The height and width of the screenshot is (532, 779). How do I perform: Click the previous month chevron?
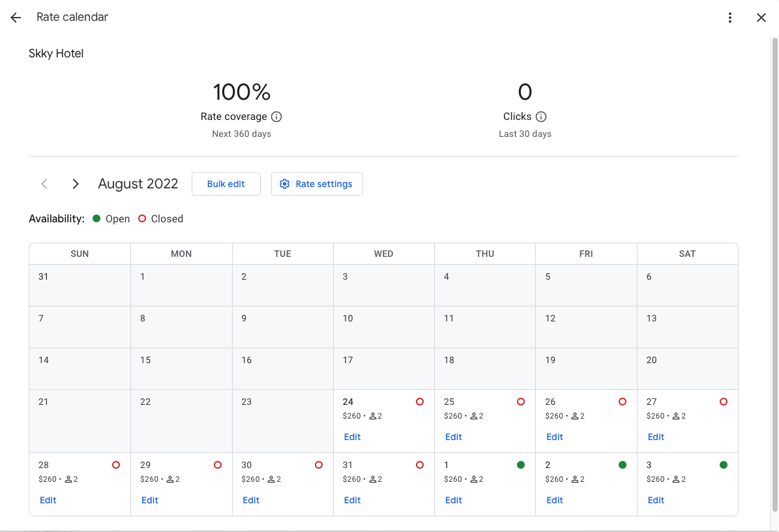[x=44, y=184]
